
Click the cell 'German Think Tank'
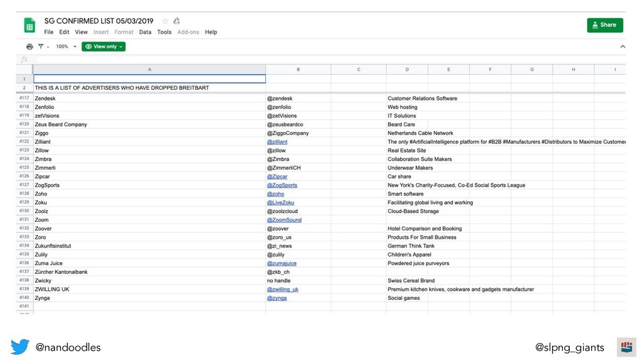click(411, 246)
